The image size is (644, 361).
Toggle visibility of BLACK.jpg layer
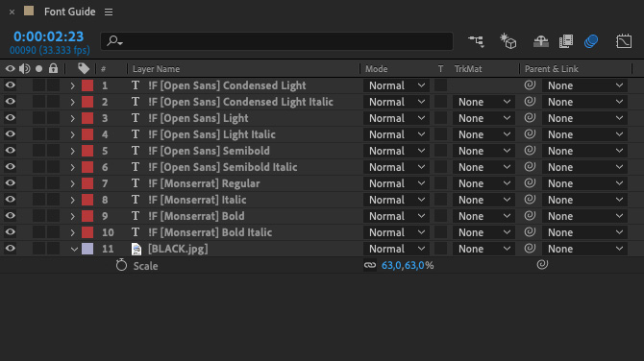point(10,249)
